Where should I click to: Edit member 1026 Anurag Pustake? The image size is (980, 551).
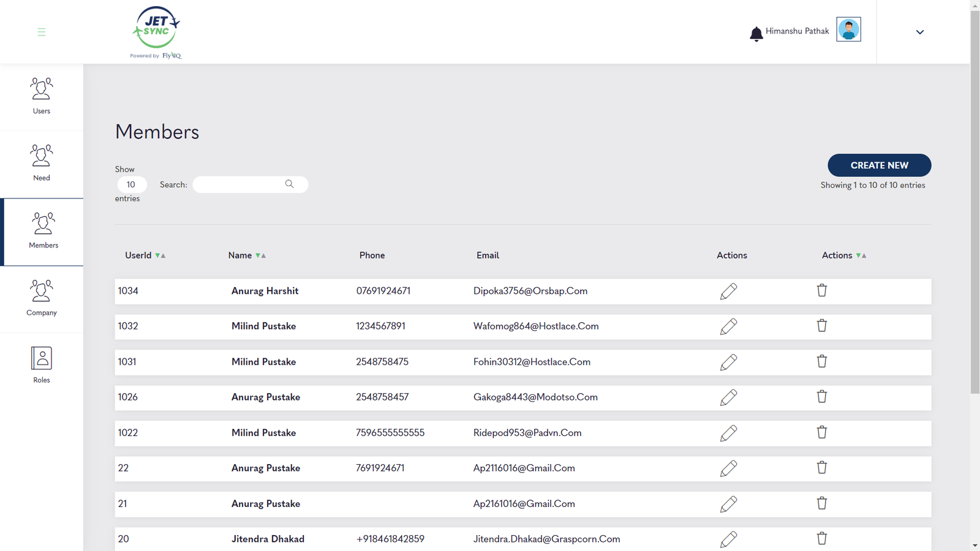[728, 398]
